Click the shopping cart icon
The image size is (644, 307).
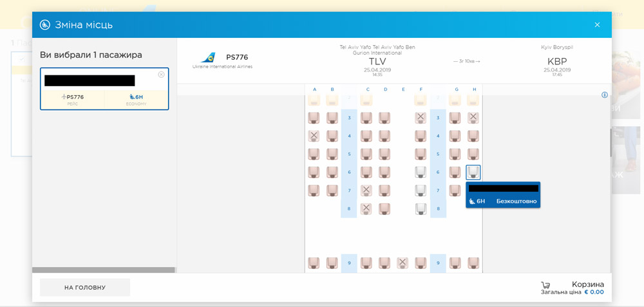click(x=545, y=285)
